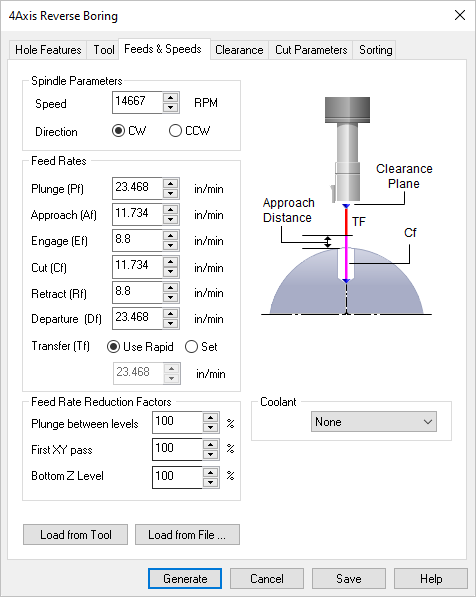Open Help for this dialog
476x597 pixels.
[431, 579]
